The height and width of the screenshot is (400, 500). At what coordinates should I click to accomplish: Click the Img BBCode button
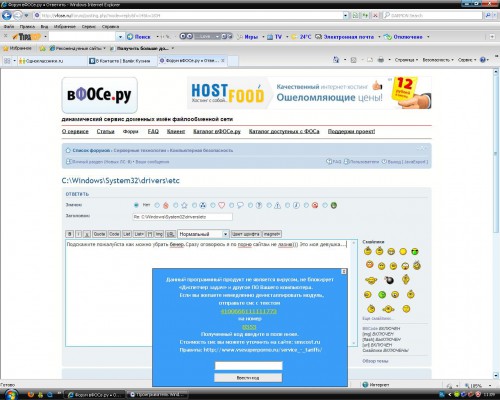coord(159,234)
